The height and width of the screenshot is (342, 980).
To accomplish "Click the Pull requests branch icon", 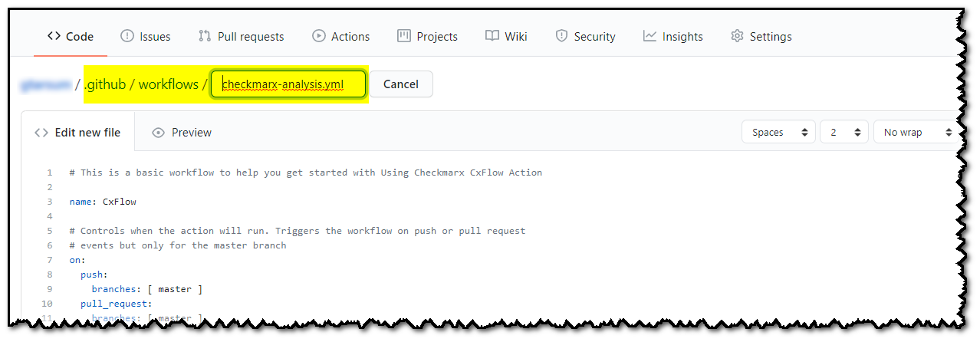I will click(205, 36).
